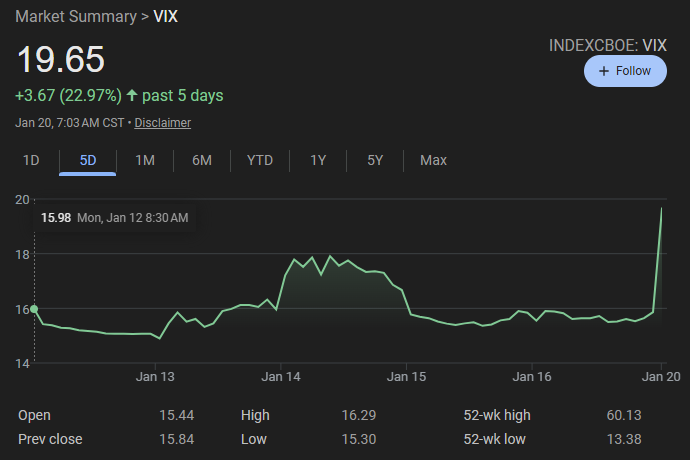Viewport: 690px width, 460px height.
Task: Click the +3.67 (22.97%) change text
Action: tap(68, 96)
